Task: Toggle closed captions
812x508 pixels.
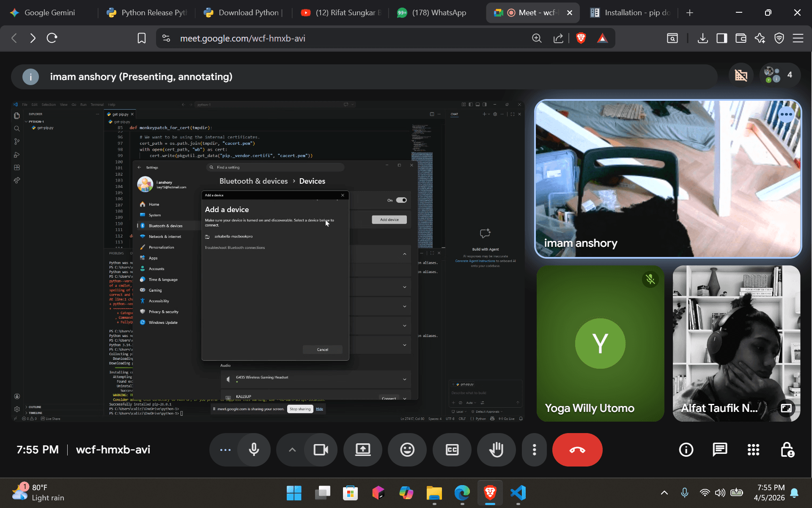Action: click(452, 450)
